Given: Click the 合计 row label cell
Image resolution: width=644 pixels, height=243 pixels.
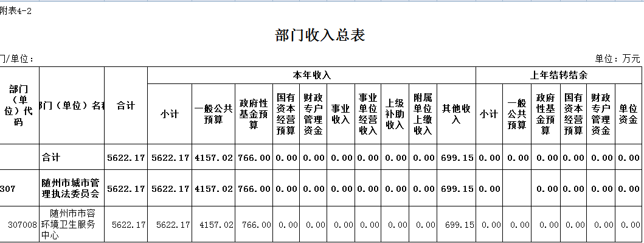Looking at the screenshot, I should pyautogui.click(x=72, y=157).
